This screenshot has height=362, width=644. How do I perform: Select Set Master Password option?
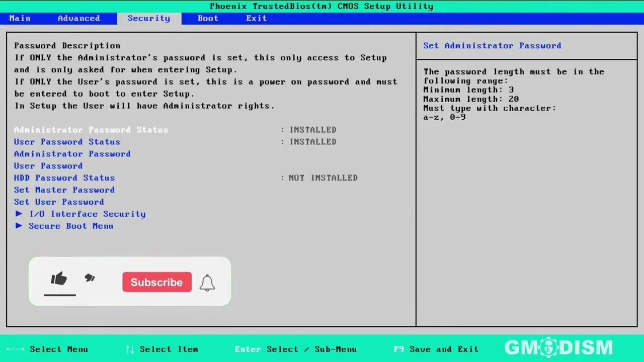click(x=64, y=190)
